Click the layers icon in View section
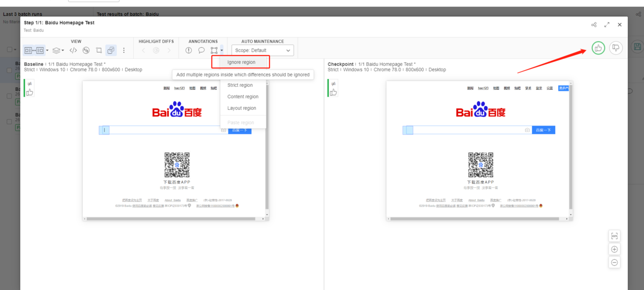Viewport: 644px width, 290px height. point(57,50)
